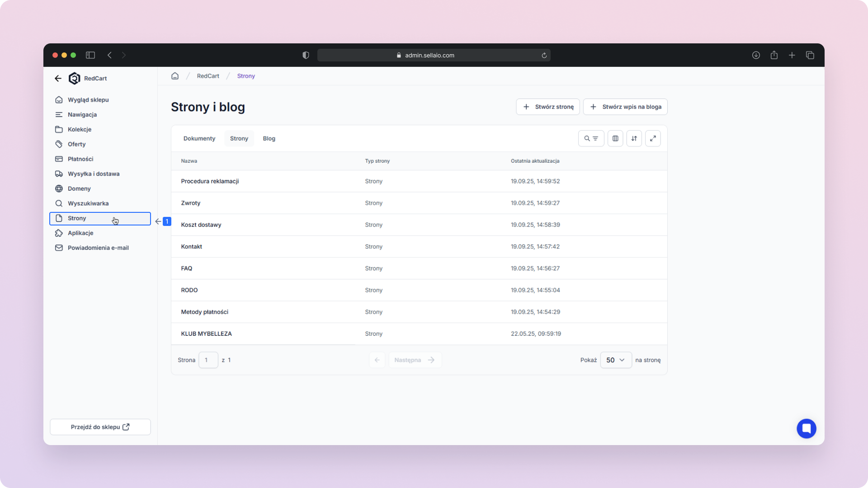The width and height of the screenshot is (868, 488).
Task: Switch to the Blog tab
Action: click(x=269, y=139)
